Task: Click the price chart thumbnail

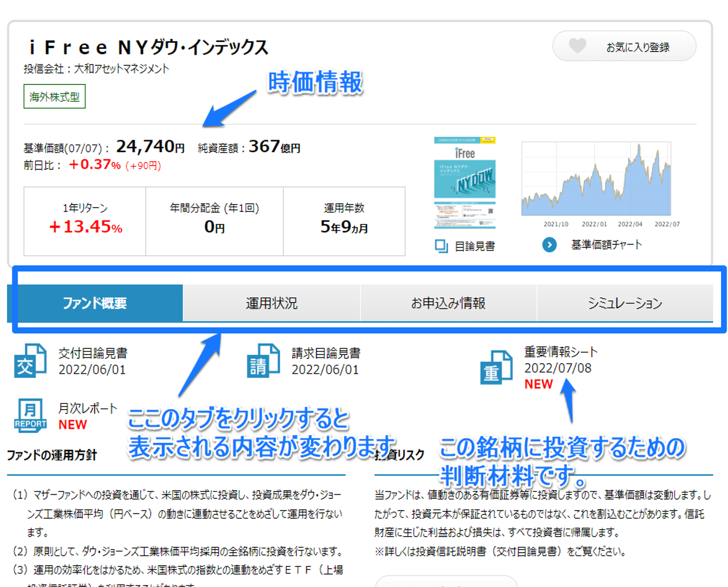Action: click(596, 178)
